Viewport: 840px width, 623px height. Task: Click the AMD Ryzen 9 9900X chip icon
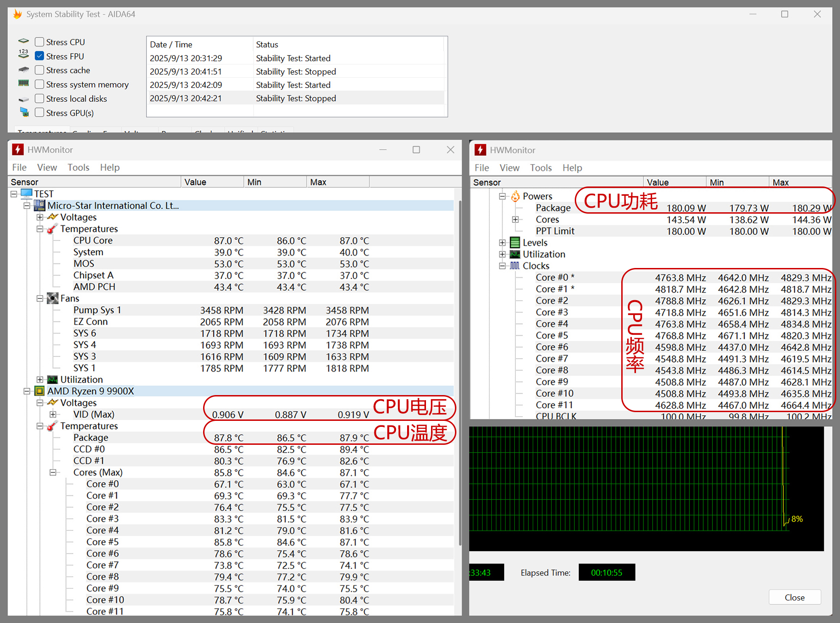tap(40, 391)
